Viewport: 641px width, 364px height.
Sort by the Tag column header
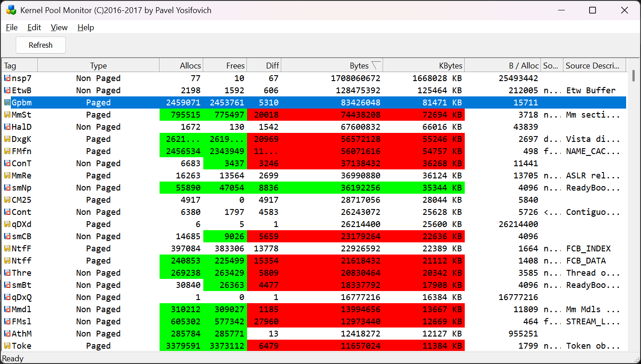[20, 66]
